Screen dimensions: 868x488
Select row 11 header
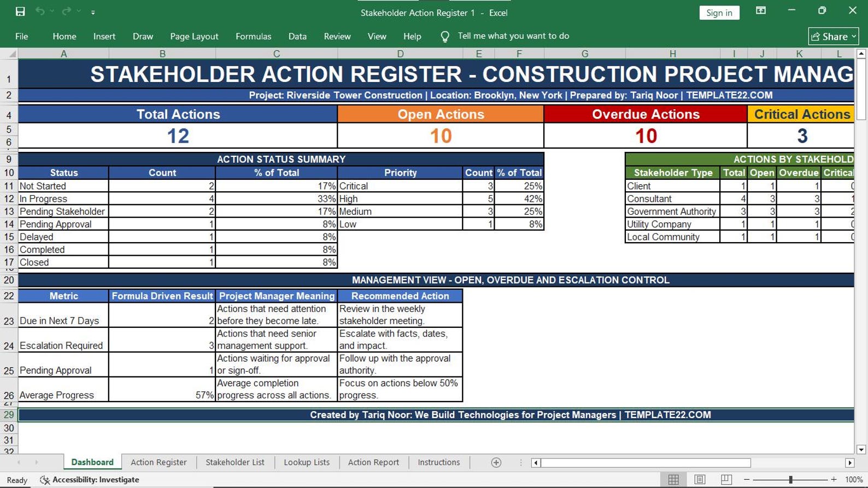click(x=9, y=186)
